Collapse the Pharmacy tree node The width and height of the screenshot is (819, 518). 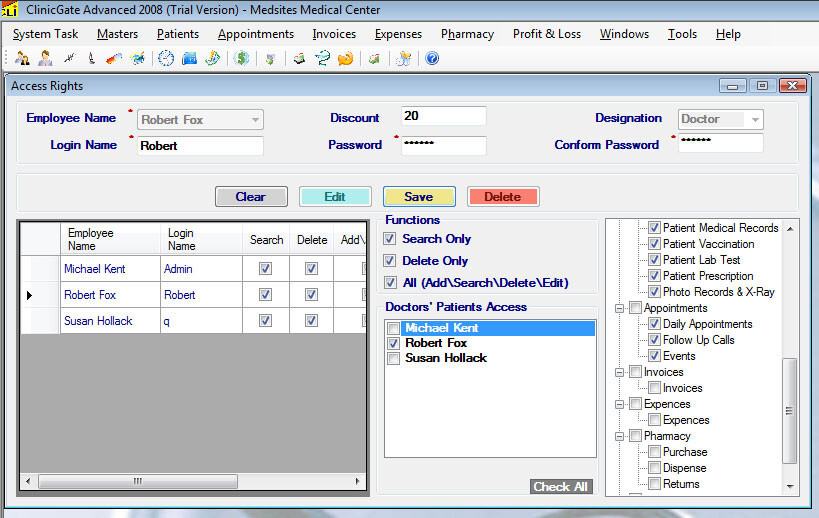[619, 436]
